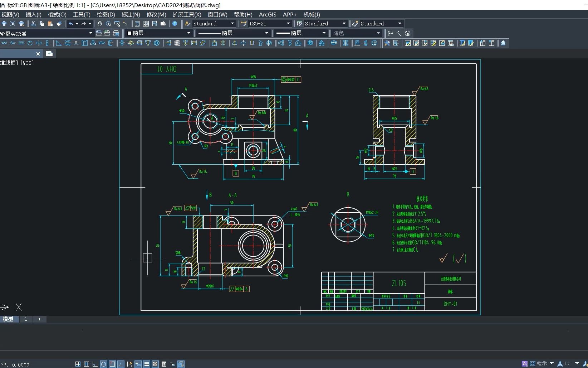
Task: Open the color 随层 swatch dropdown
Action: [159, 33]
